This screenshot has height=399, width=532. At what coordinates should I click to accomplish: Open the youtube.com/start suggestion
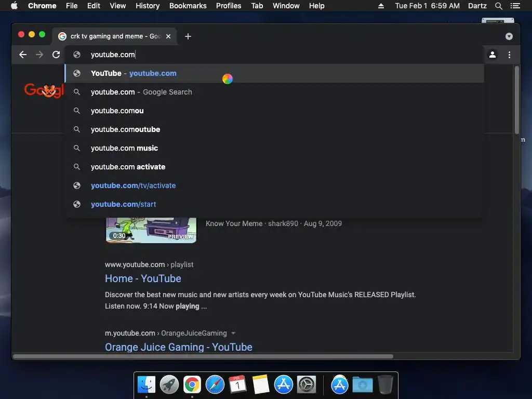[x=274, y=204]
